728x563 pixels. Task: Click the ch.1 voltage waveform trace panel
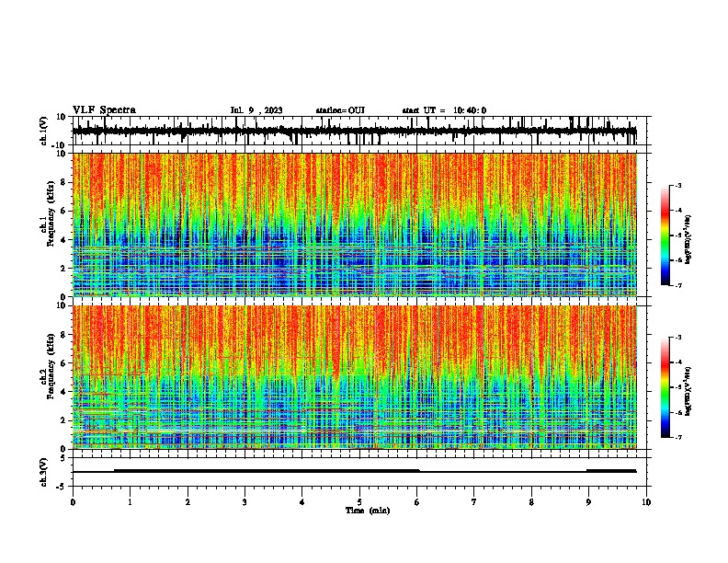click(359, 131)
